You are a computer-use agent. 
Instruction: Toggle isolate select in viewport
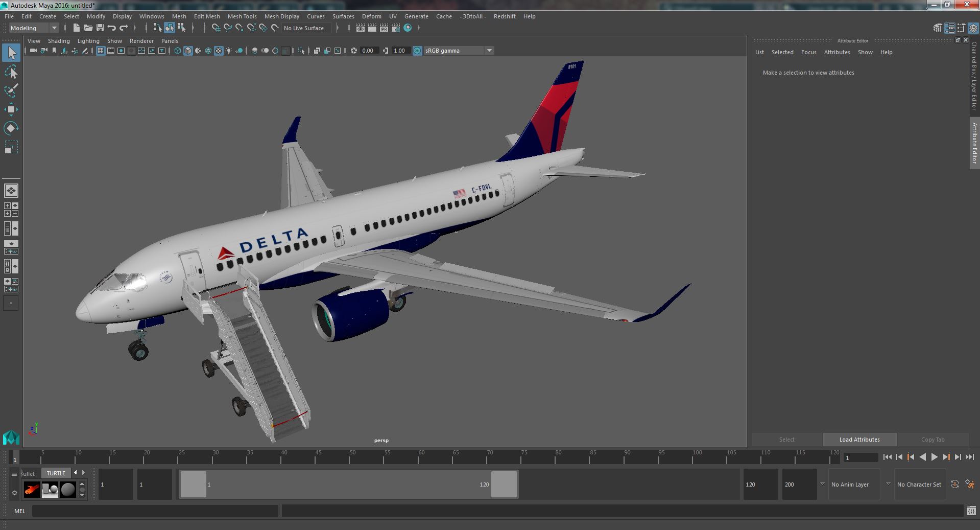(x=301, y=51)
